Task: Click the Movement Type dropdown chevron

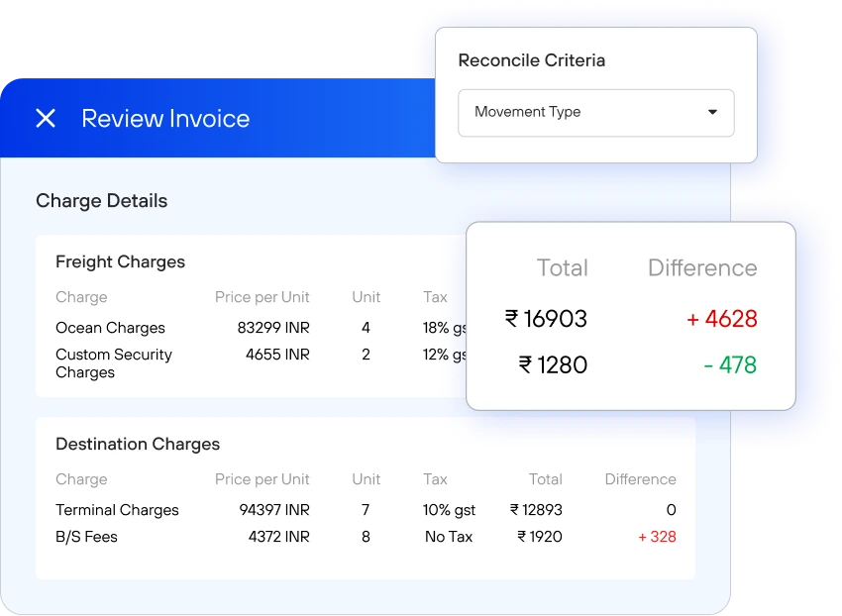Action: click(x=712, y=113)
